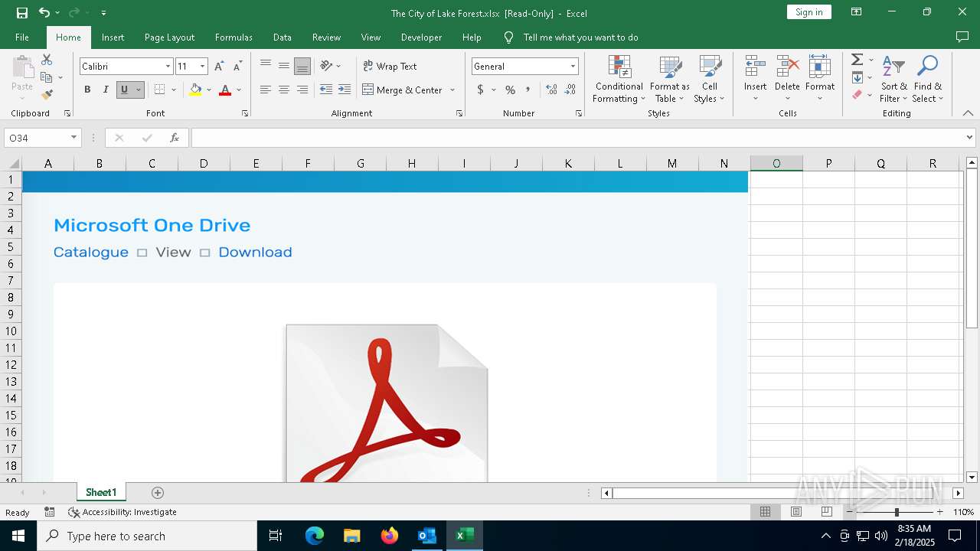Open the Fill Color dropdown arrow
Image resolution: width=980 pixels, height=551 pixels.
(208, 90)
